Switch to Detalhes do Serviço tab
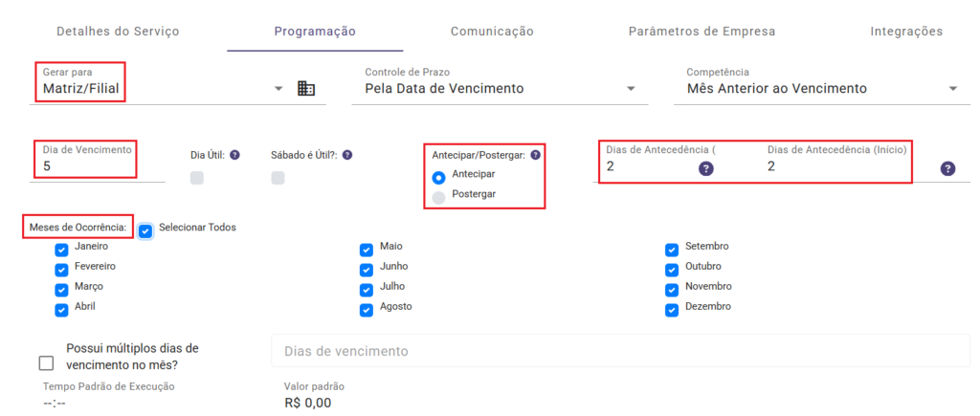980x416 pixels. pos(118,32)
